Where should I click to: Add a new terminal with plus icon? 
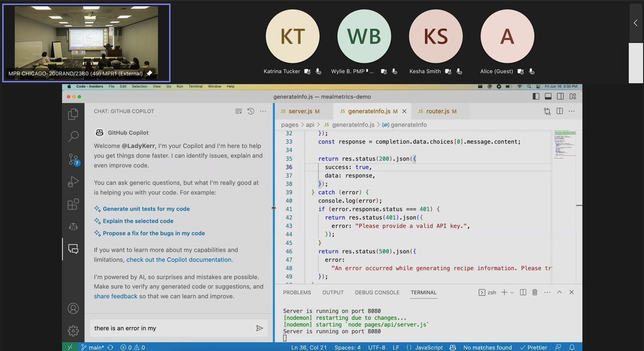[504, 292]
